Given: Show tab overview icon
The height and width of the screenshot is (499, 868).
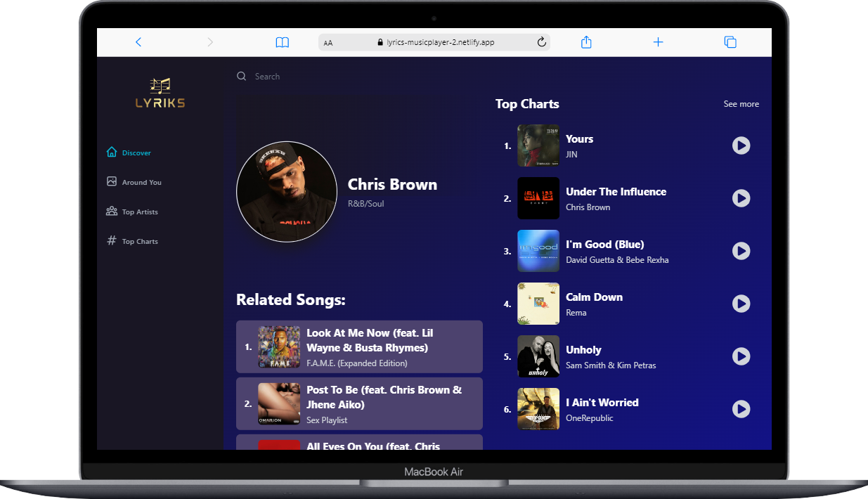Looking at the screenshot, I should (730, 42).
